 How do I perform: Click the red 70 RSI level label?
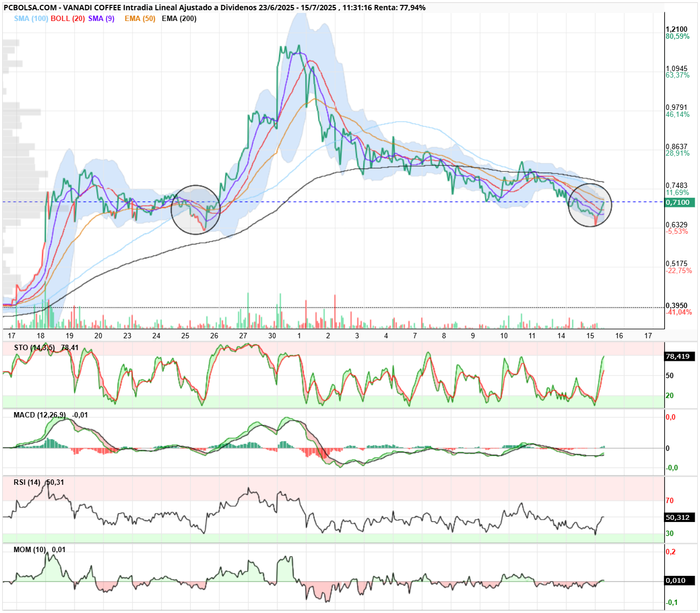click(670, 501)
